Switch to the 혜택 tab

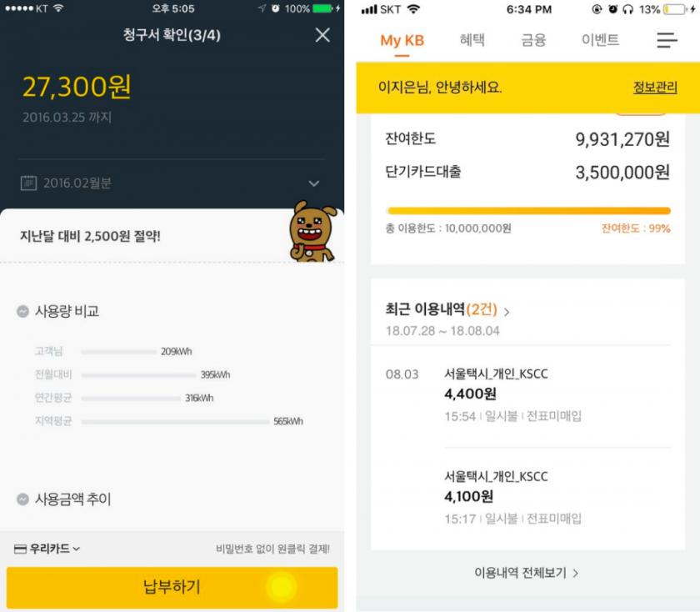click(472, 40)
